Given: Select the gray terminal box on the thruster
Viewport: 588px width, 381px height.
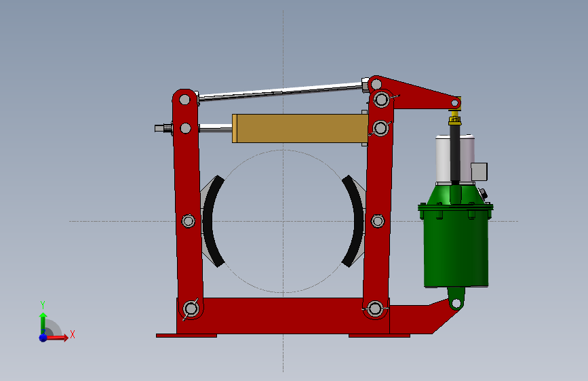Looking at the screenshot, I should point(479,172).
